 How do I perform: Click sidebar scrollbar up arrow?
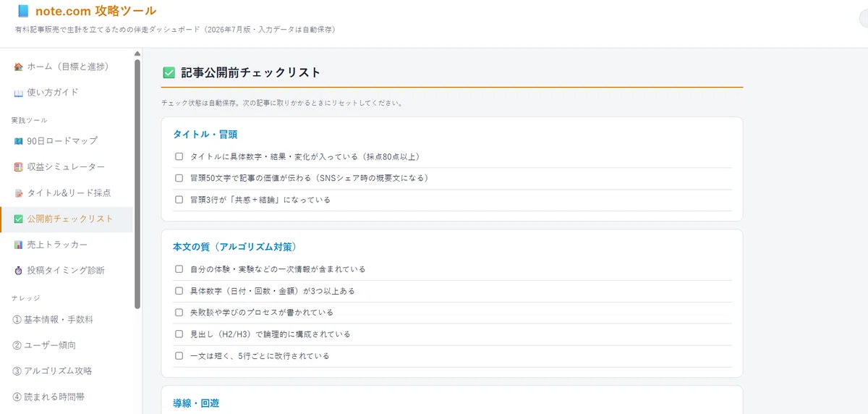pos(137,54)
